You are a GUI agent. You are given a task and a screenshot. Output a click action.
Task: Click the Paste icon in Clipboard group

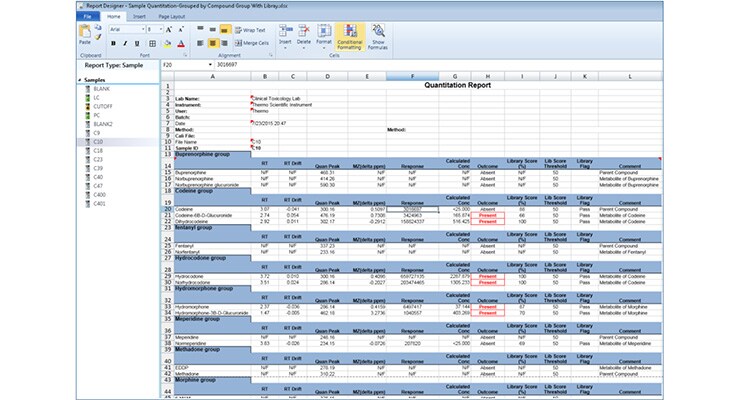tap(84, 34)
